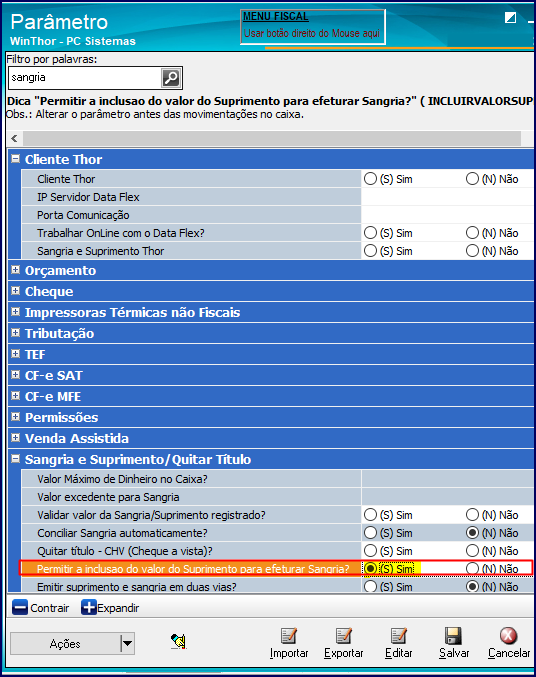Viewport: 536px width, 677px height.
Task: Click the Porta Comunicação value cell
Action: click(447, 215)
